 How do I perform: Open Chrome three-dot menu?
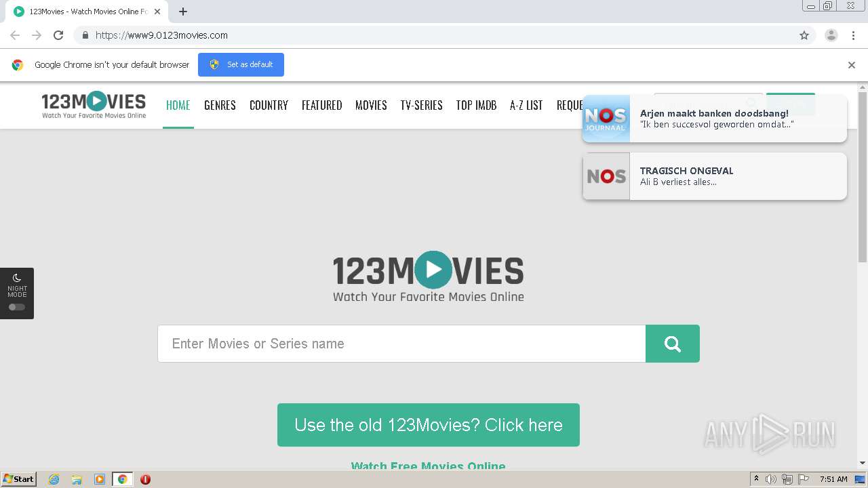click(853, 35)
